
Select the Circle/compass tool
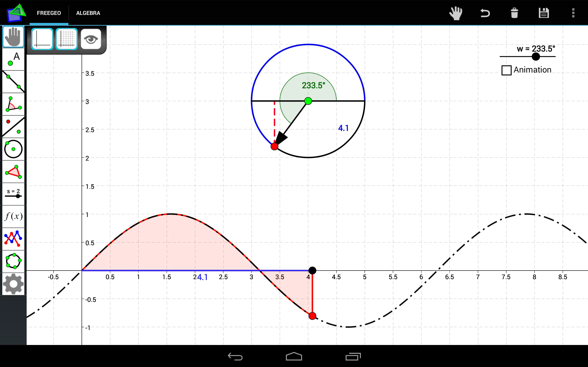click(13, 149)
